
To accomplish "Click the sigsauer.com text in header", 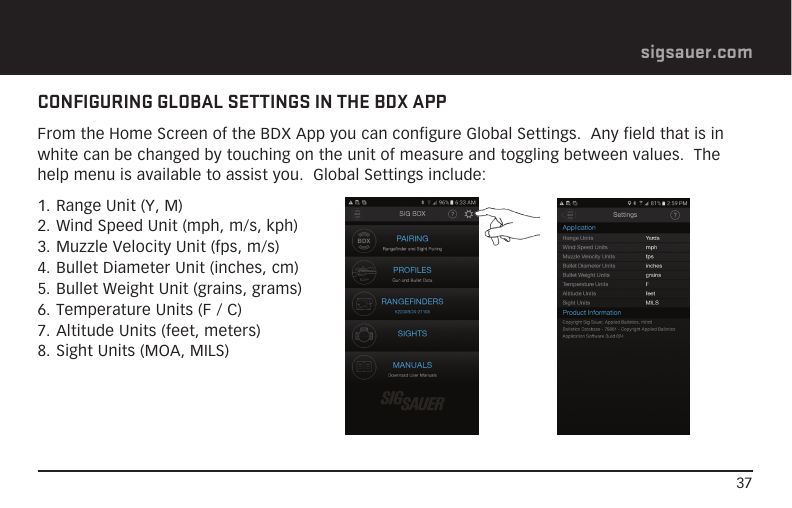I will [x=697, y=53].
